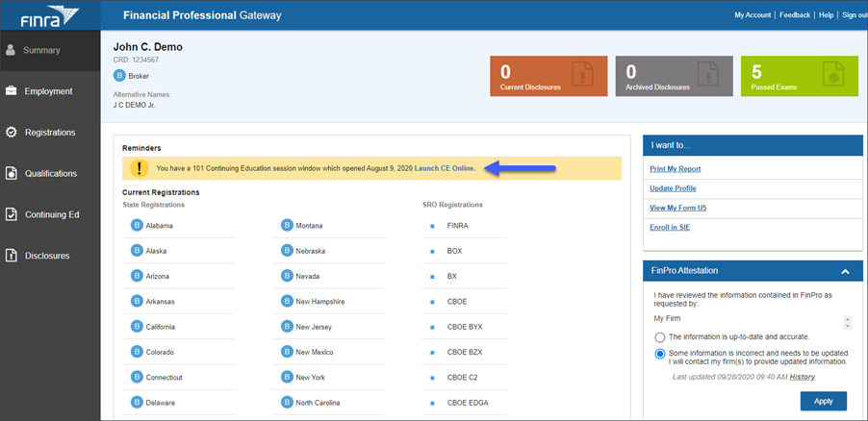Open the Archived Disclosures tile
This screenshot has height=421, width=868.
(674, 76)
